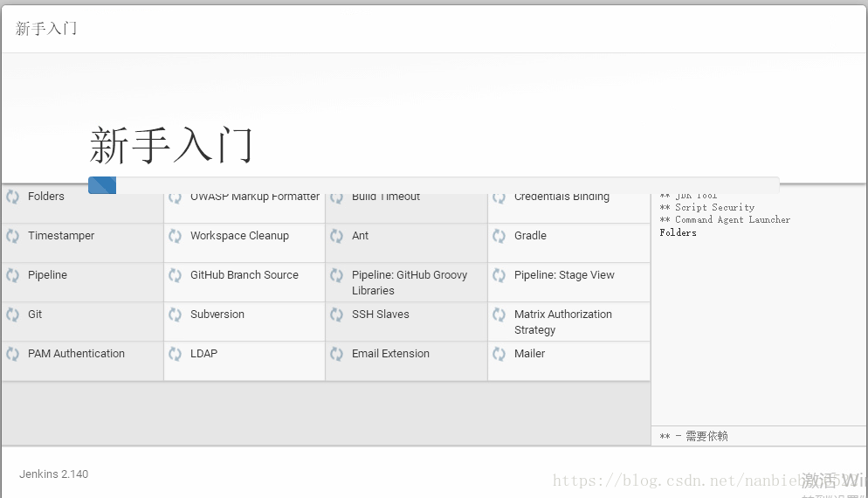
Task: Click the small 新手入门 header title
Action: coord(46,28)
